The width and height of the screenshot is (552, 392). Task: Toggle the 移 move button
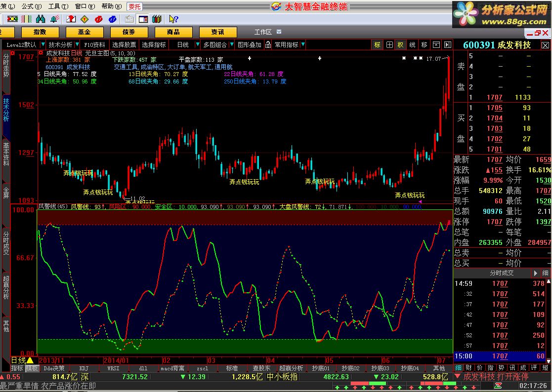tap(424, 44)
